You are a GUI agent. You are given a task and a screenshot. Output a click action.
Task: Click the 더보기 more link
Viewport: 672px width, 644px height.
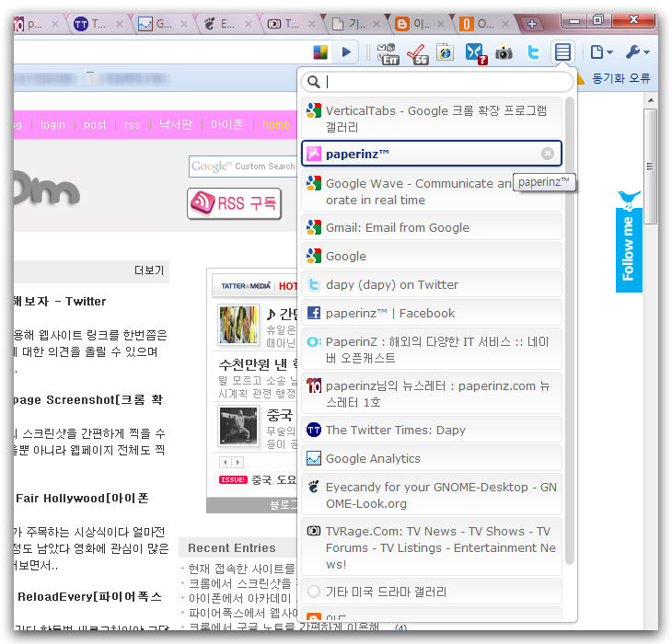click(x=149, y=270)
